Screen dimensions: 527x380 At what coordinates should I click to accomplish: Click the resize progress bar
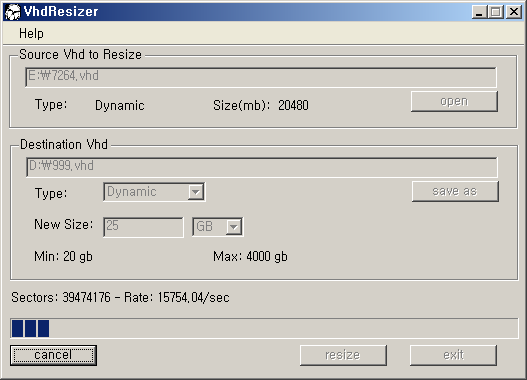[x=264, y=328]
